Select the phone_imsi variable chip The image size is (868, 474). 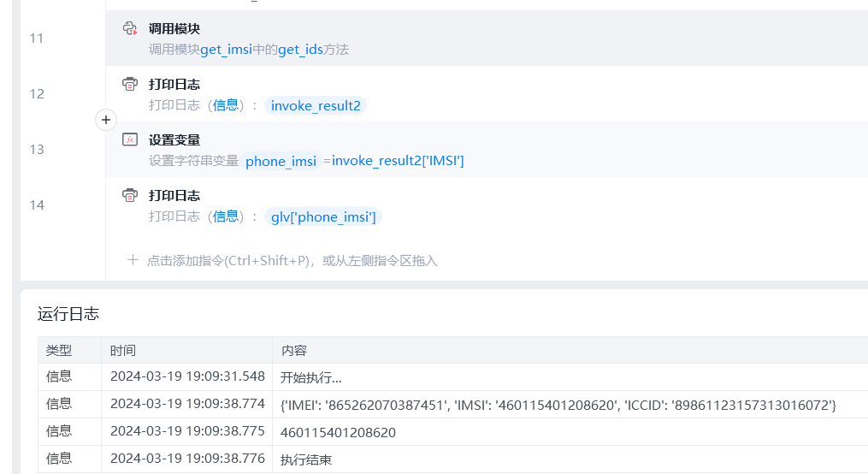pos(280,161)
